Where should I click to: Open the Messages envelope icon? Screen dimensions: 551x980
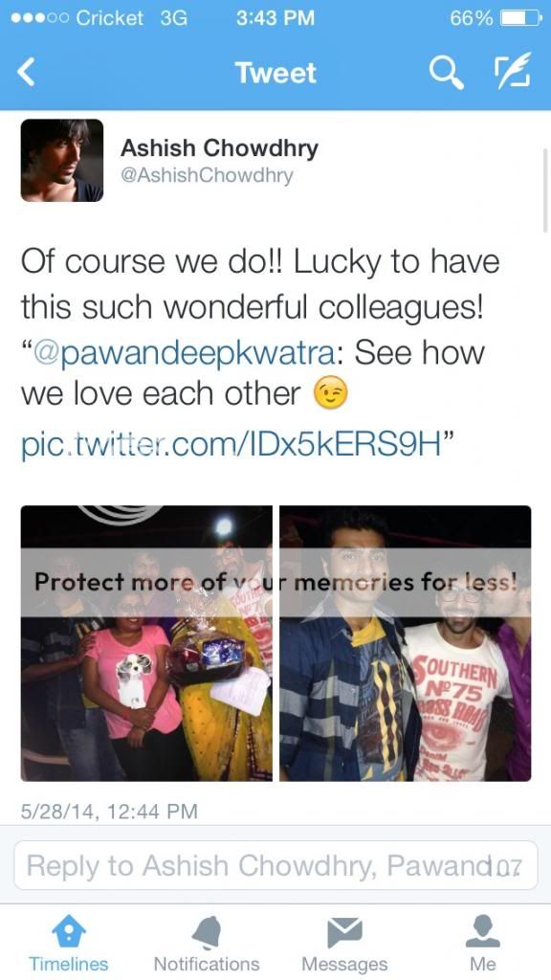click(344, 932)
